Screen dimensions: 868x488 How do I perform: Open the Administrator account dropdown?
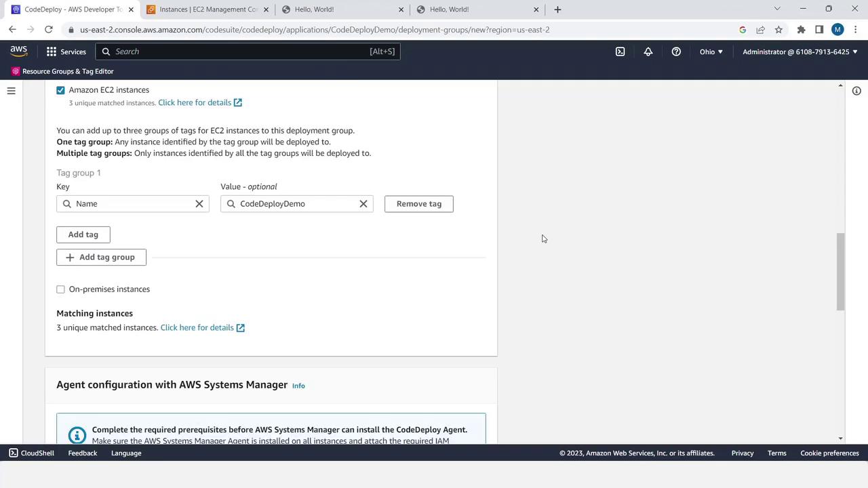pyautogui.click(x=800, y=52)
